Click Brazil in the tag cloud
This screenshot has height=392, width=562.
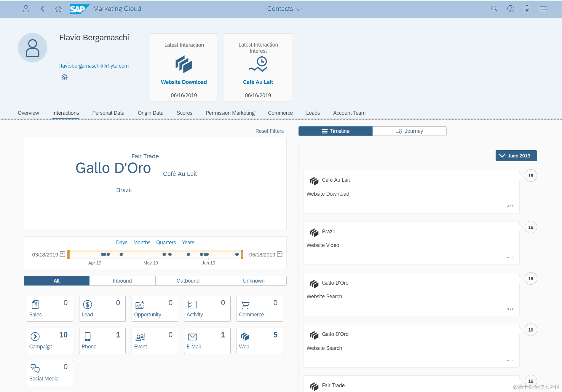point(124,190)
